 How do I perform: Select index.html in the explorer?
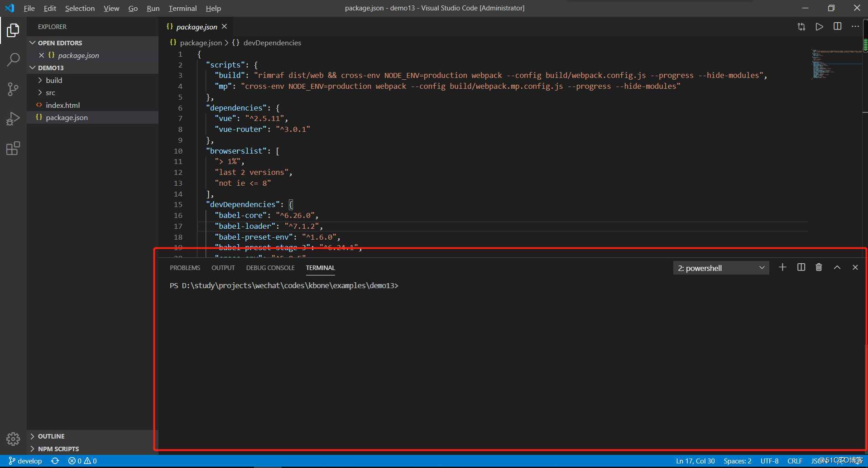[x=93, y=105]
